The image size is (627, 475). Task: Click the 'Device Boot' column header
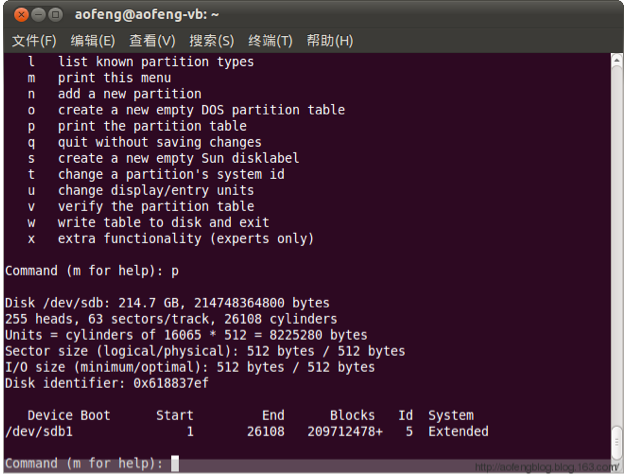pyautogui.click(x=69, y=415)
